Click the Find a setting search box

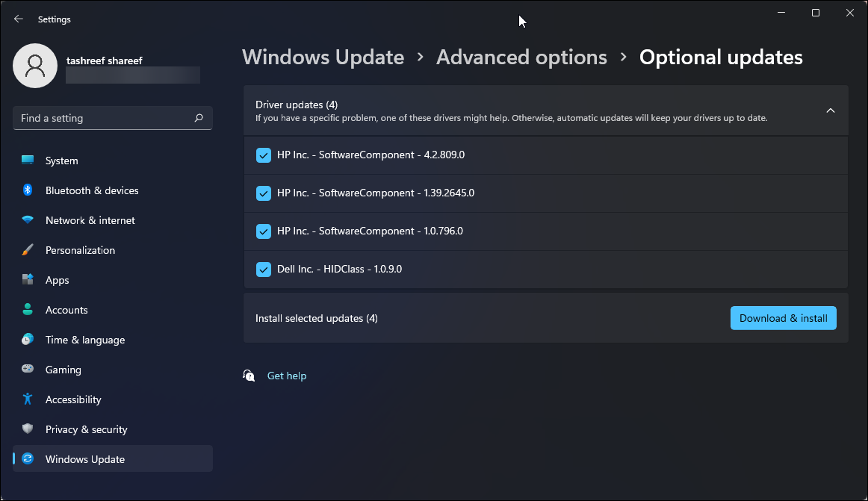[97, 117]
